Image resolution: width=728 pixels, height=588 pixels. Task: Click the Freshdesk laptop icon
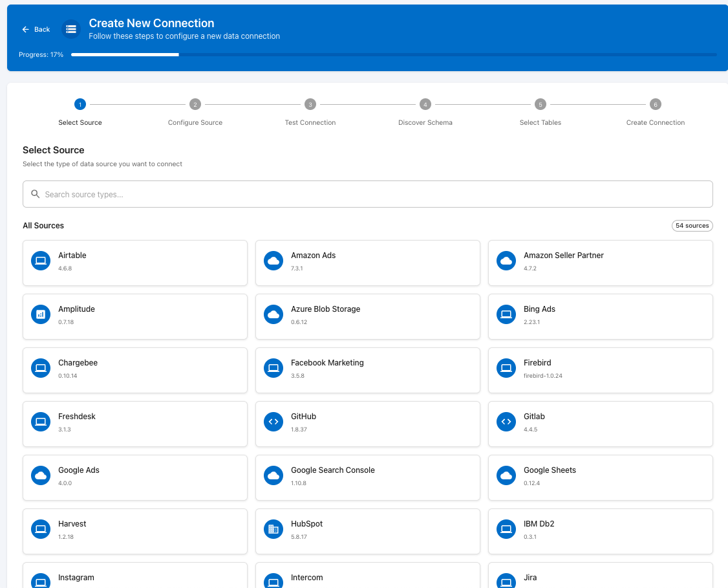[41, 422]
